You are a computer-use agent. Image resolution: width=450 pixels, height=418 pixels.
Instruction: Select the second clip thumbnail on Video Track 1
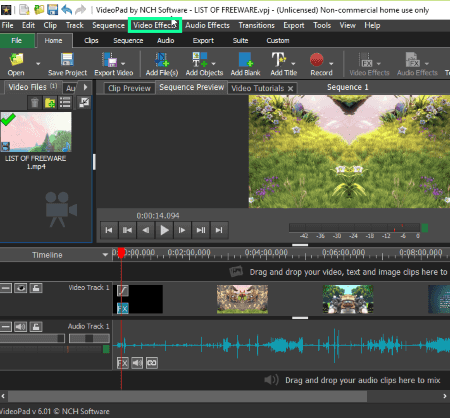pyautogui.click(x=242, y=299)
